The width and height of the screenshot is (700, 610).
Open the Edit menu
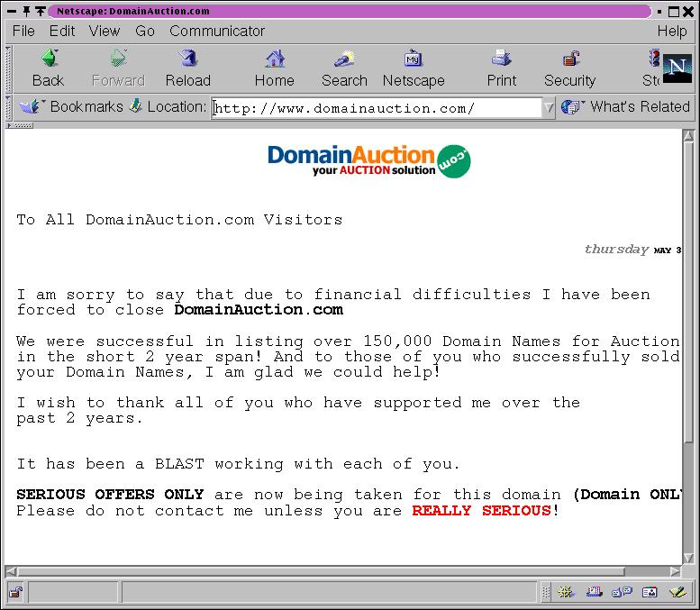tap(62, 31)
